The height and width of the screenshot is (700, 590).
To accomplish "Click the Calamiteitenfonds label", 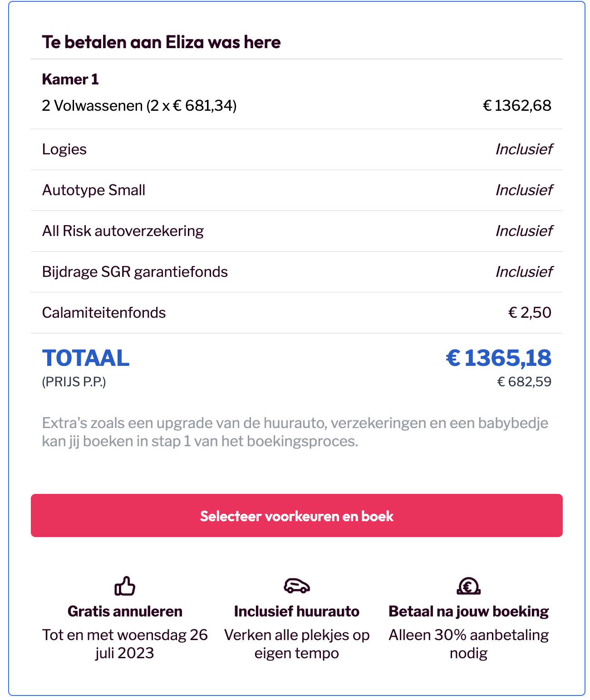I will [x=104, y=313].
